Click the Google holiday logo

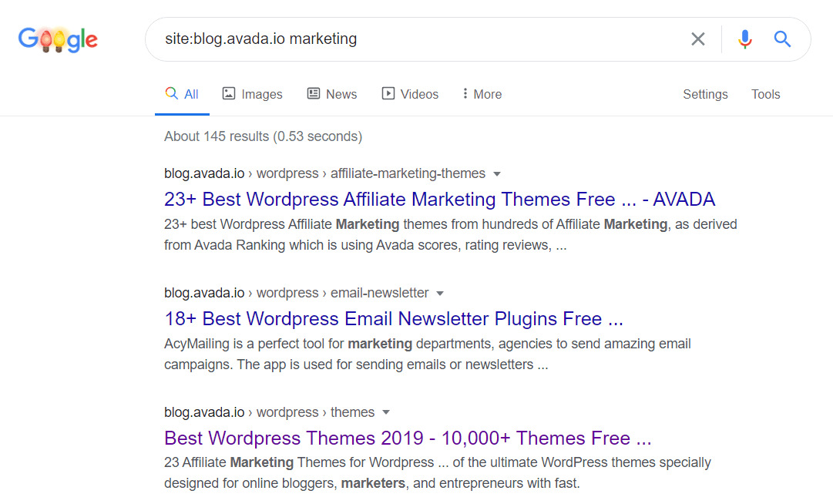pos(58,39)
